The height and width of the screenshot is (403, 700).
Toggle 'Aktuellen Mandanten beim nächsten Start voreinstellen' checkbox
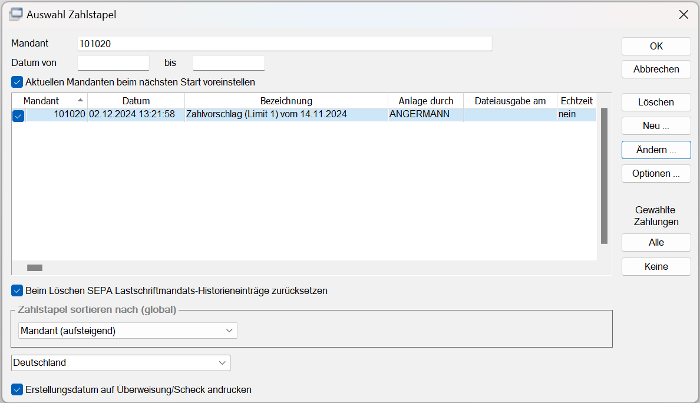17,82
